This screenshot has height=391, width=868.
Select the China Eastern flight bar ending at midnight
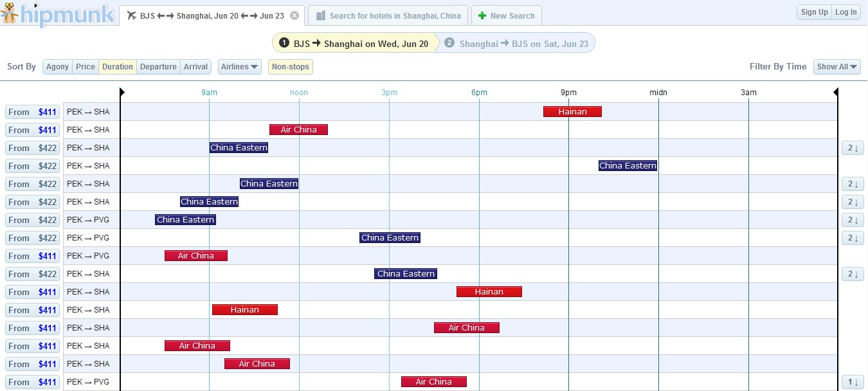tap(628, 166)
